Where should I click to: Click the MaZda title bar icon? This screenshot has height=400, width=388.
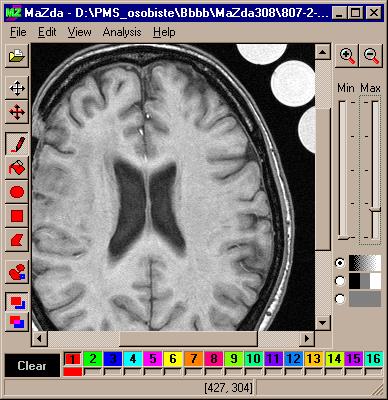(x=14, y=12)
